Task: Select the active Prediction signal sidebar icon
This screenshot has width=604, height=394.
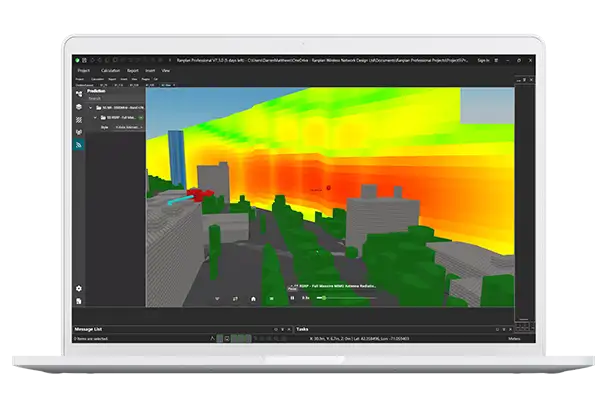Action: point(79,145)
